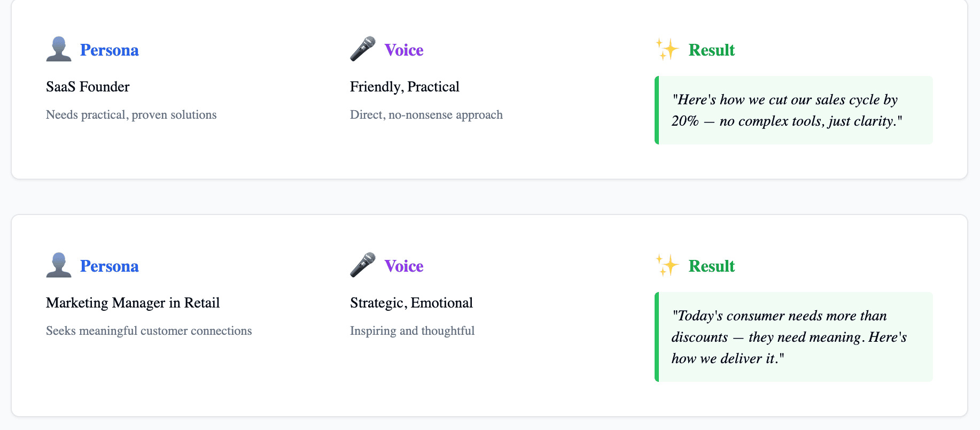Click the today's consumer quote box
The height and width of the screenshot is (430, 980).
pyautogui.click(x=794, y=337)
